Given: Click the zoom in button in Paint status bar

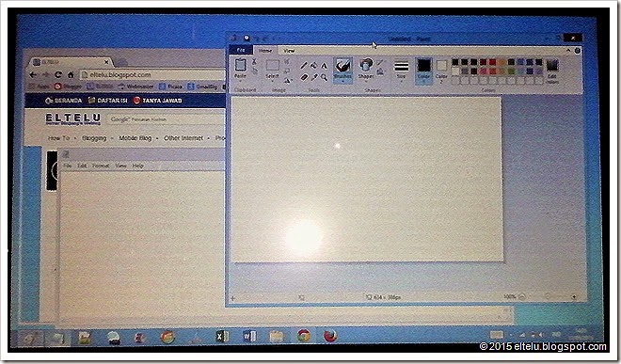Looking at the screenshot, I should [573, 296].
